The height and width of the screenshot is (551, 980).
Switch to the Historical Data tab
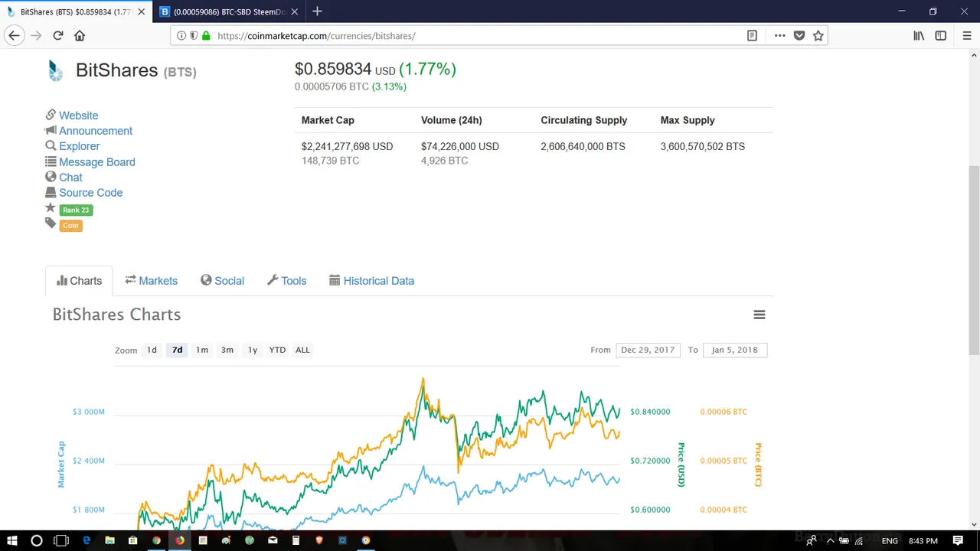pyautogui.click(x=372, y=281)
